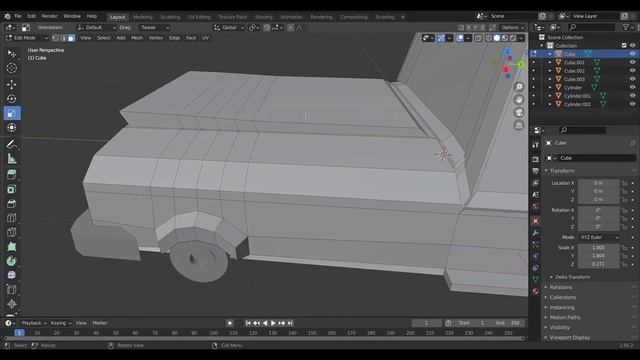640x360 pixels.
Task: Select the Knife tool
Action: click(x=11, y=232)
